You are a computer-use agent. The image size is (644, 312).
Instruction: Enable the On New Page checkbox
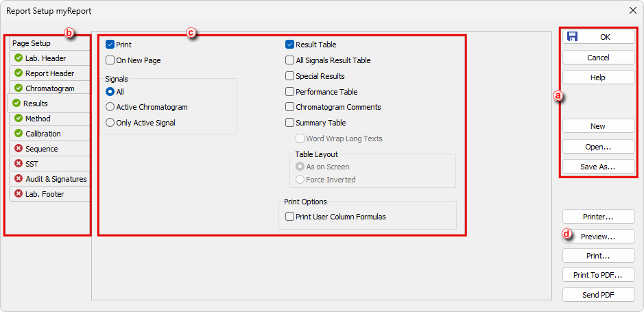[110, 60]
